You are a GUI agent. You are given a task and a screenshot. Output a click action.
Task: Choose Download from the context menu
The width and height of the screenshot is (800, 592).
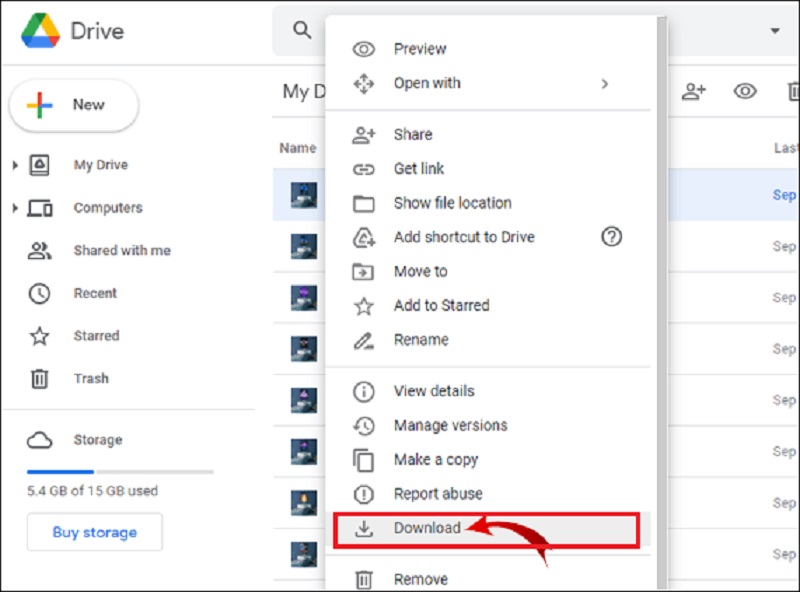tap(427, 528)
